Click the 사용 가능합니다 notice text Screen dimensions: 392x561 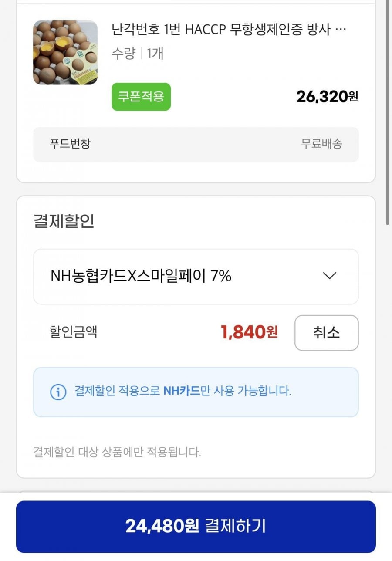tap(252, 391)
